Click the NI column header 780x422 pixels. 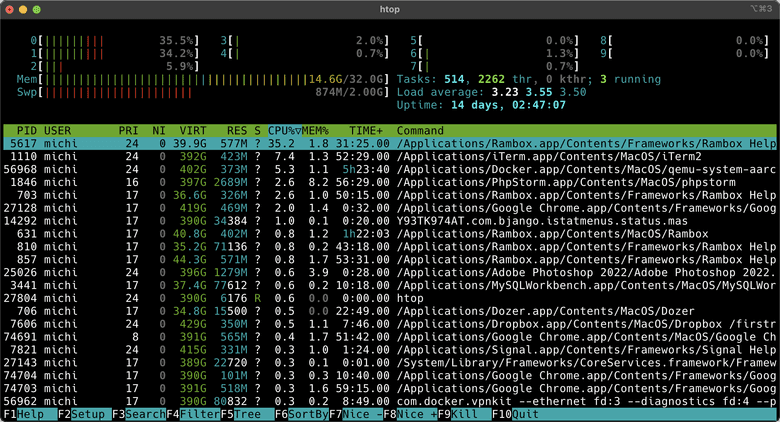click(159, 130)
